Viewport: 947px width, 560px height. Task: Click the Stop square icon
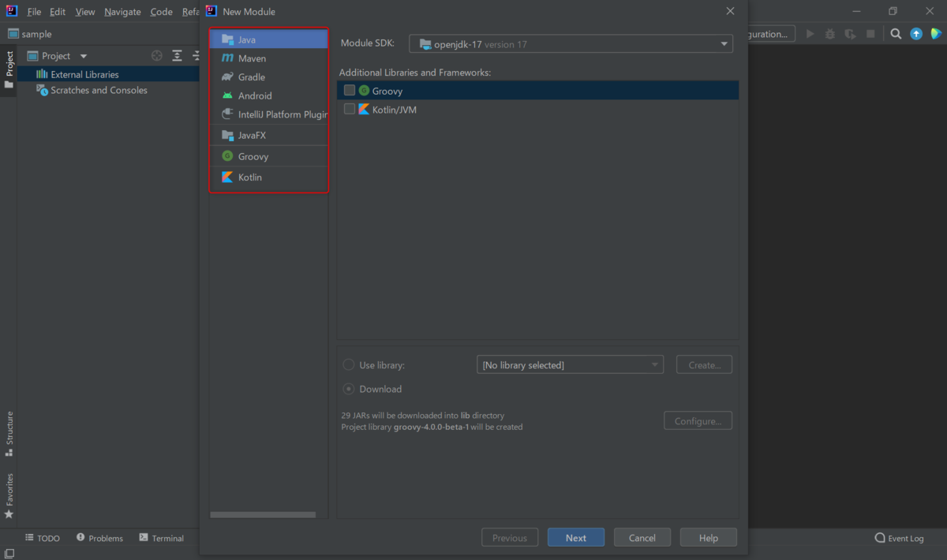pos(870,34)
